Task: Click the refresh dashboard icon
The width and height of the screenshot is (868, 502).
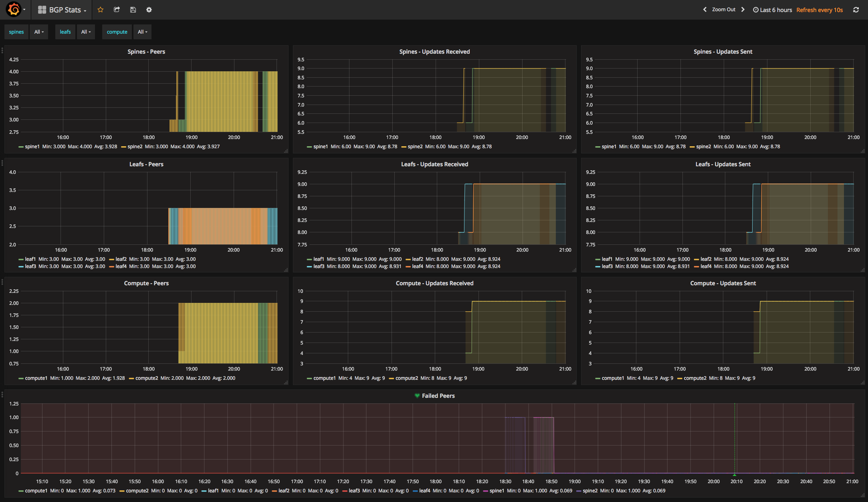Action: pos(856,10)
